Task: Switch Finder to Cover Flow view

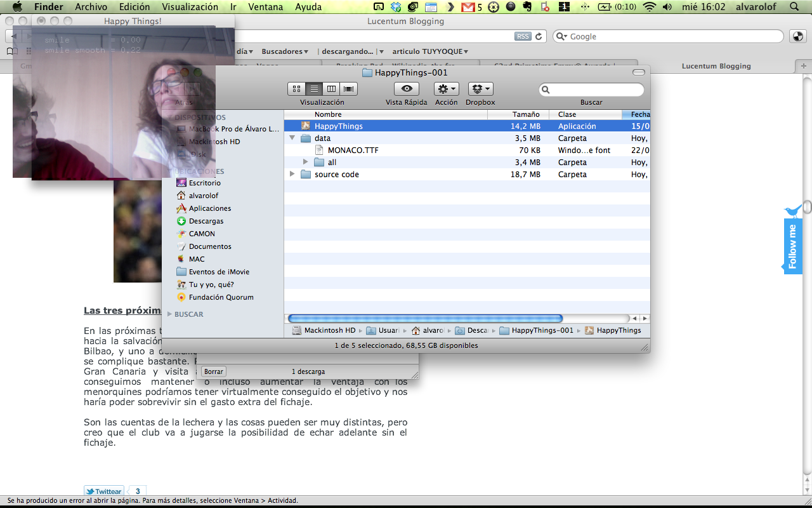Action: tap(348, 89)
